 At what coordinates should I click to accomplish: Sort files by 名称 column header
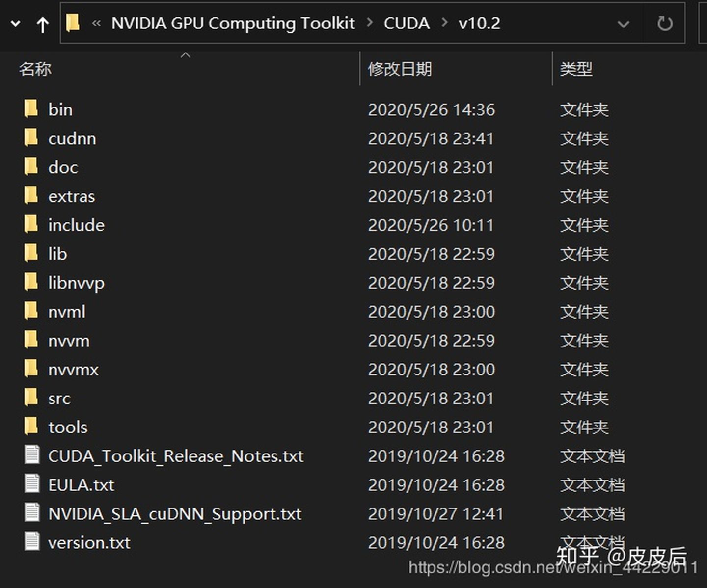click(35, 69)
